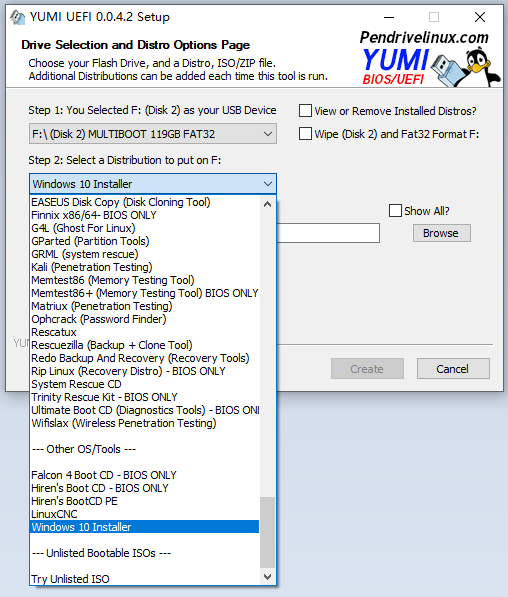
Task: Click the list scrollbar up arrow
Action: click(x=268, y=204)
